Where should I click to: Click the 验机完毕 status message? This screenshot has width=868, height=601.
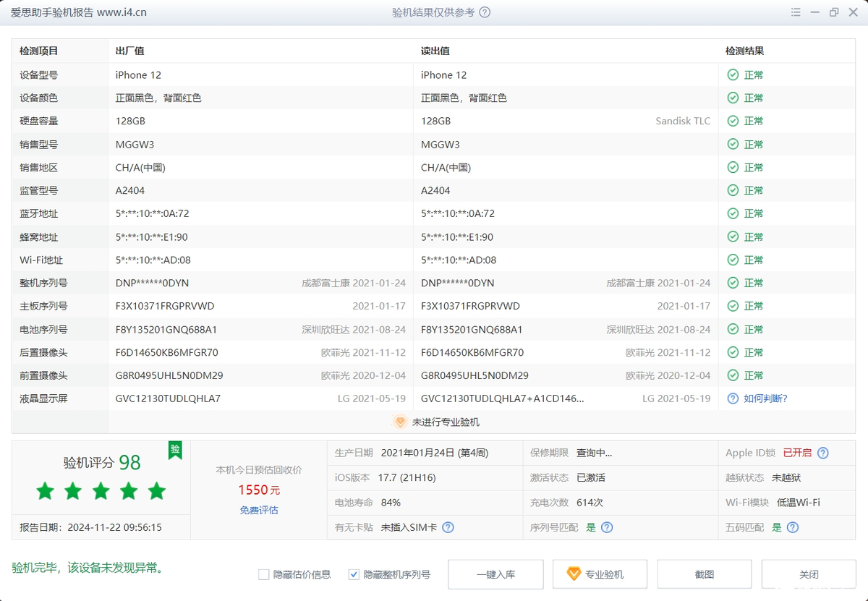[x=88, y=568]
